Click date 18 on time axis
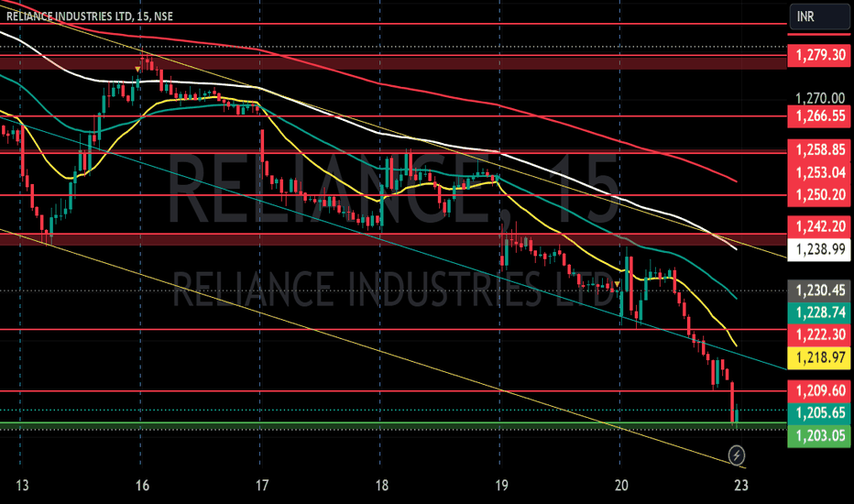 (382, 485)
